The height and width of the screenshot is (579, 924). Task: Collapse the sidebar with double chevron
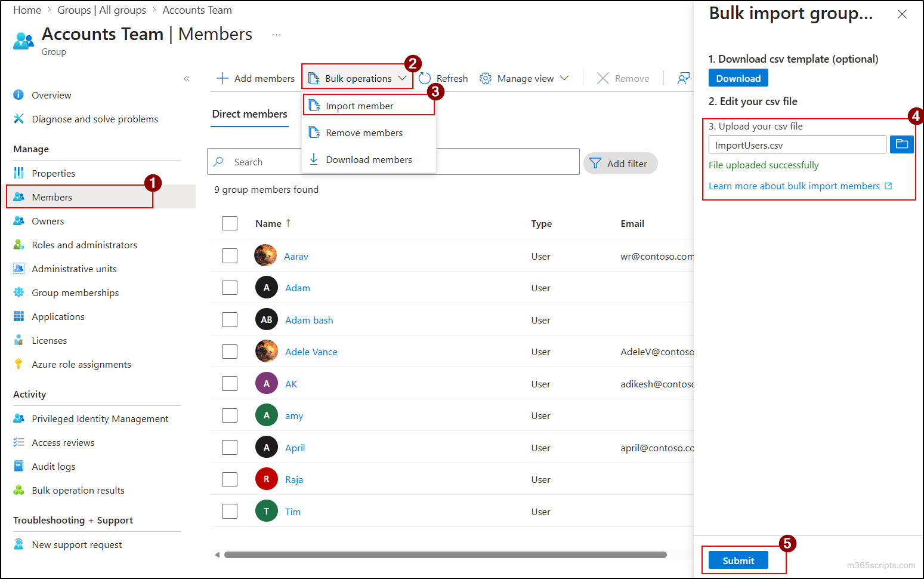[x=187, y=78]
